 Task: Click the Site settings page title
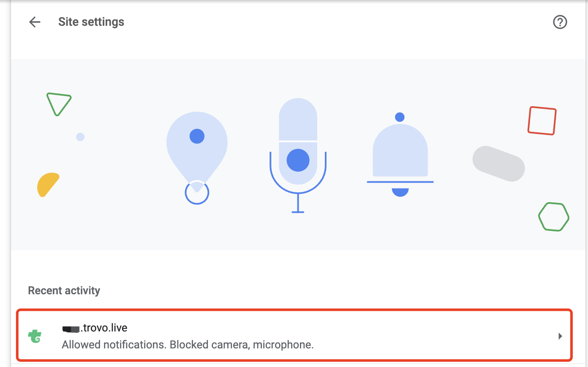(91, 22)
